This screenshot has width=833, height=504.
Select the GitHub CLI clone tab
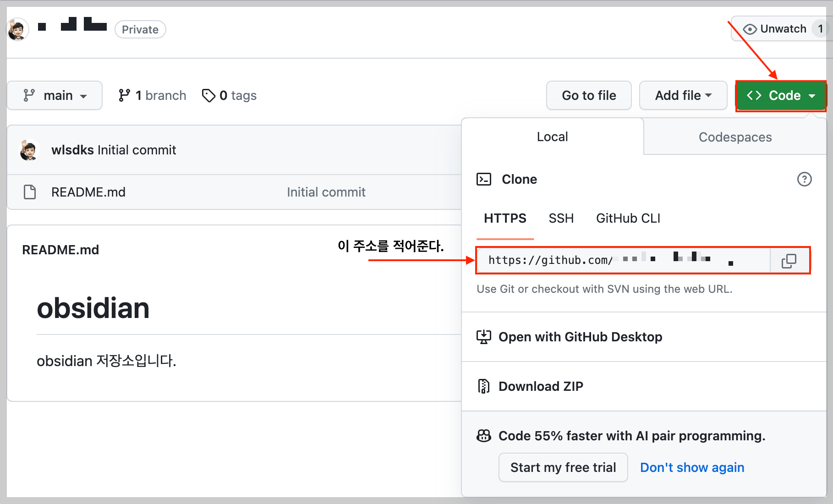628,219
